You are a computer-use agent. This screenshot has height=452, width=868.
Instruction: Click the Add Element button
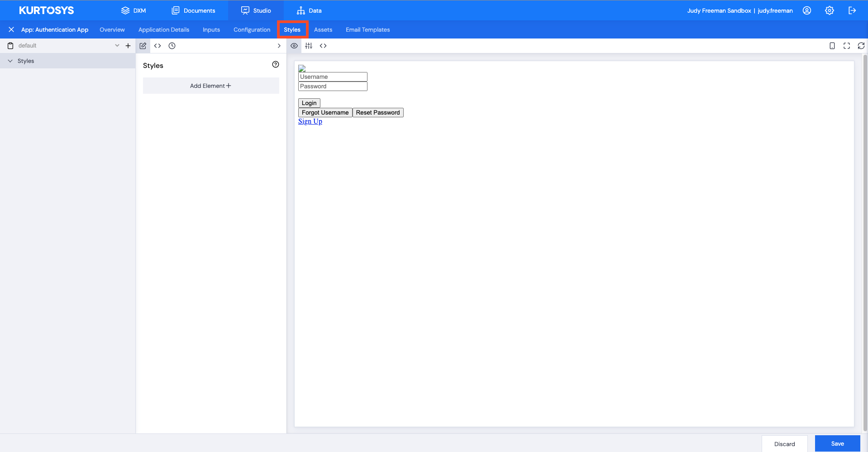click(x=211, y=86)
